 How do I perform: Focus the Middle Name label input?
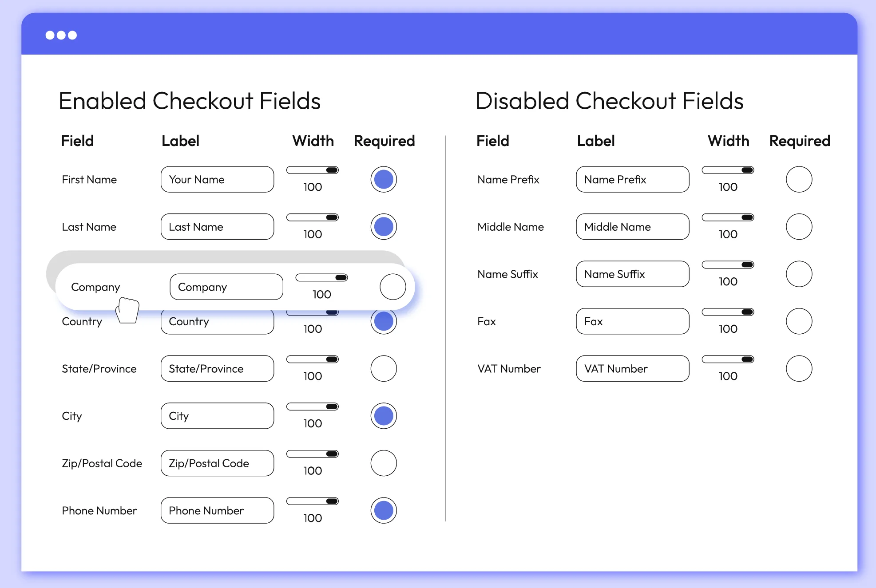632,227
